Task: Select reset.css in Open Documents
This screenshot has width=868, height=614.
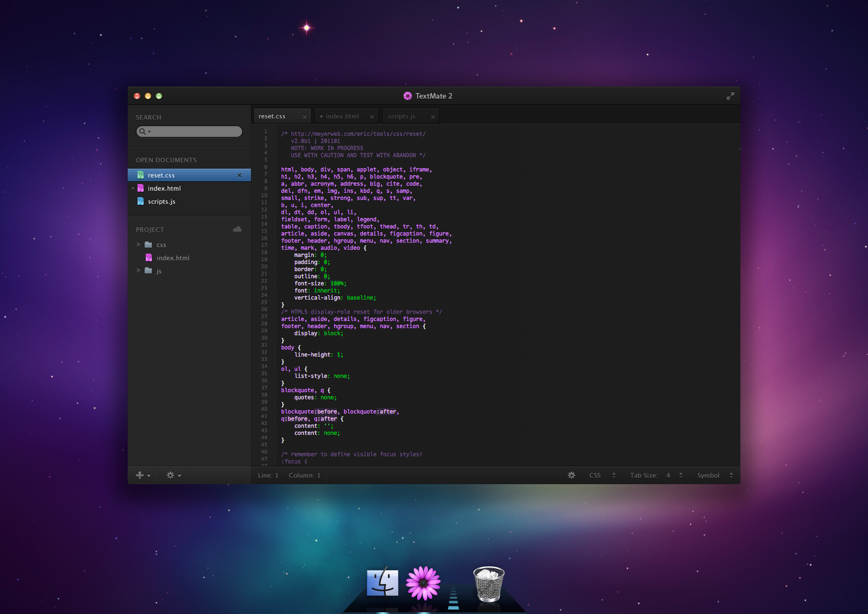Action: [189, 175]
